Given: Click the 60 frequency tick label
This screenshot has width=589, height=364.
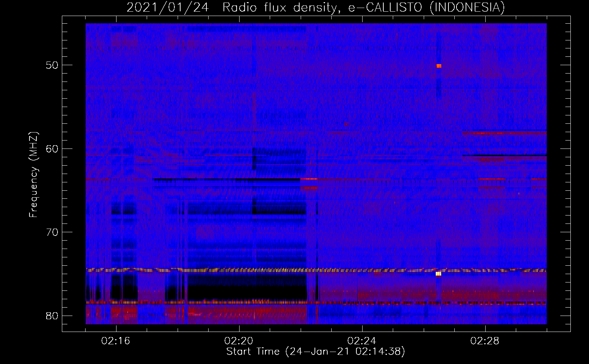Looking at the screenshot, I should (x=52, y=149).
